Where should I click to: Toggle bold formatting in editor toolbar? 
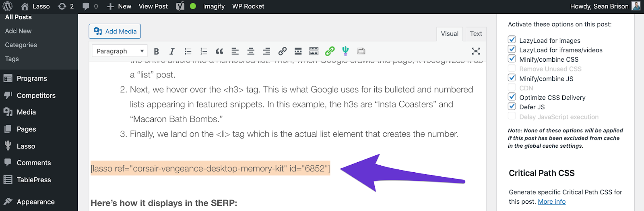tap(157, 51)
